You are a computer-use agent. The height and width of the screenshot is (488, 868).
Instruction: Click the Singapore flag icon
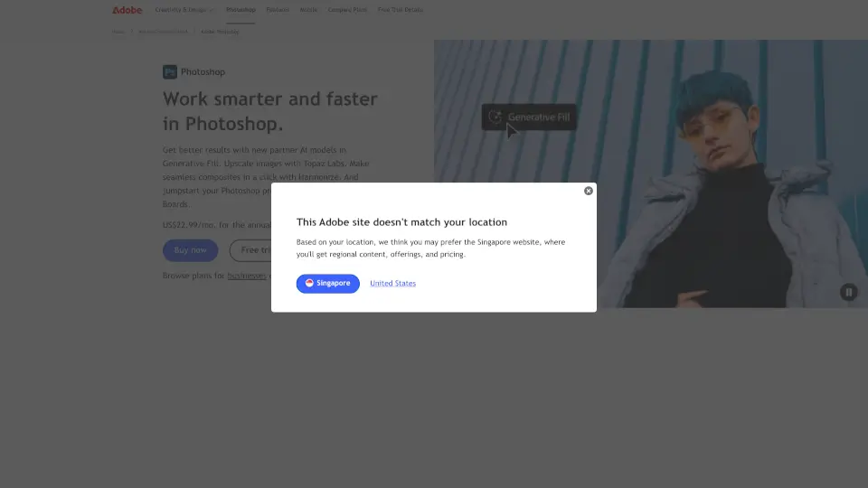[x=309, y=283]
